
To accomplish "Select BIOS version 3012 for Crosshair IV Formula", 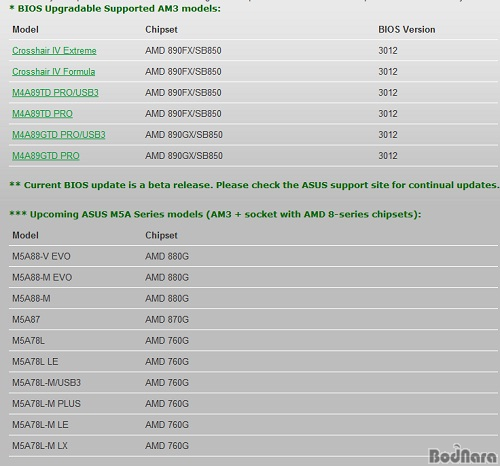I will [388, 72].
